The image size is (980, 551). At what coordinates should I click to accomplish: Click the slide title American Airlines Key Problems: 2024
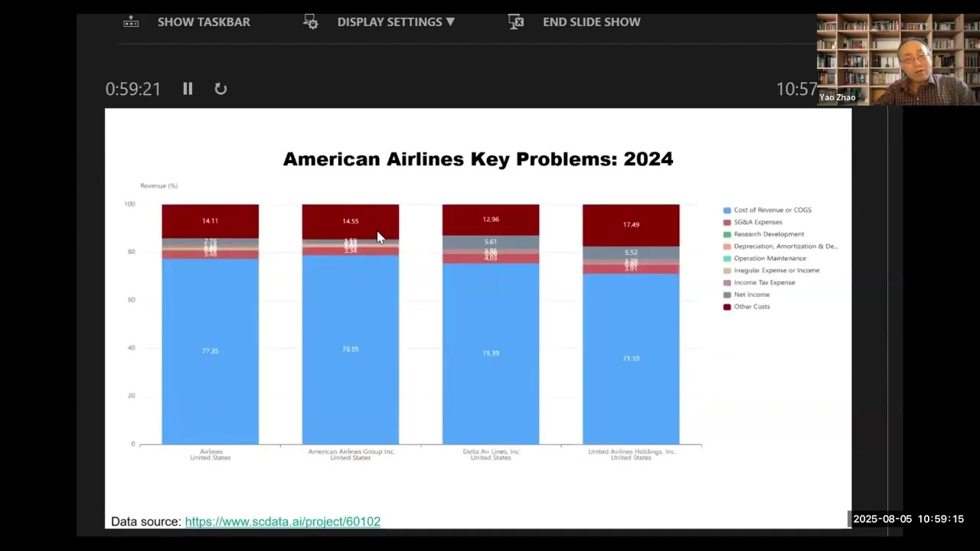[478, 159]
